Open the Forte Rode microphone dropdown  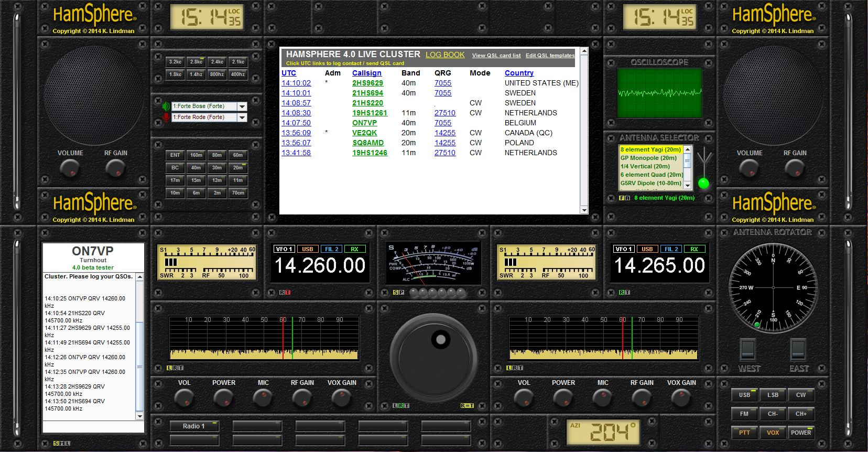tap(242, 117)
